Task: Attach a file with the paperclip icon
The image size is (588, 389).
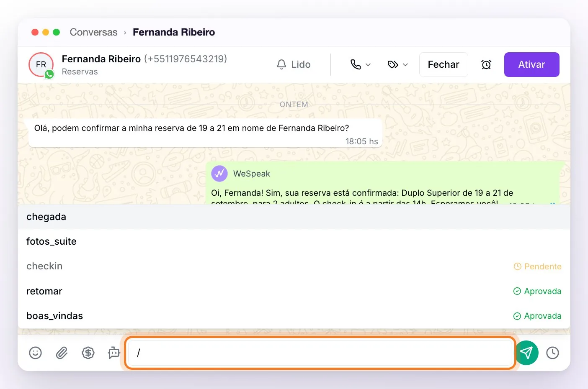Action: click(62, 353)
